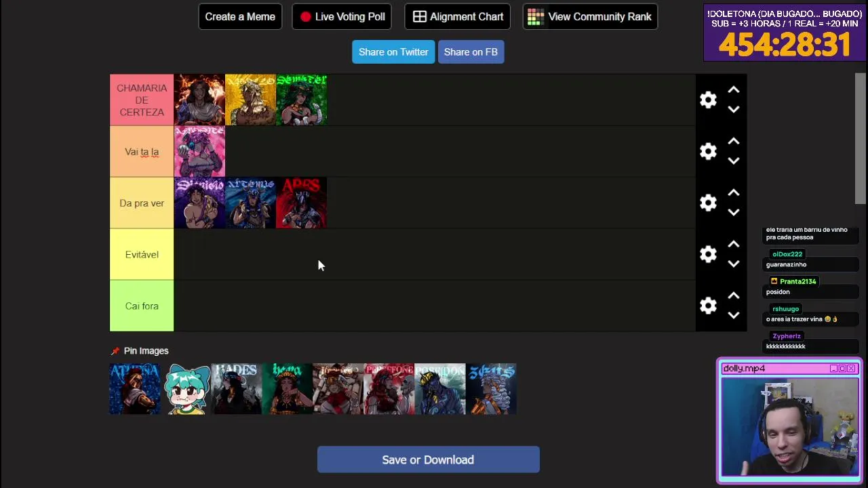Viewport: 868px width, 488px height.
Task: Click chat username Pranta2134
Action: [797, 281]
